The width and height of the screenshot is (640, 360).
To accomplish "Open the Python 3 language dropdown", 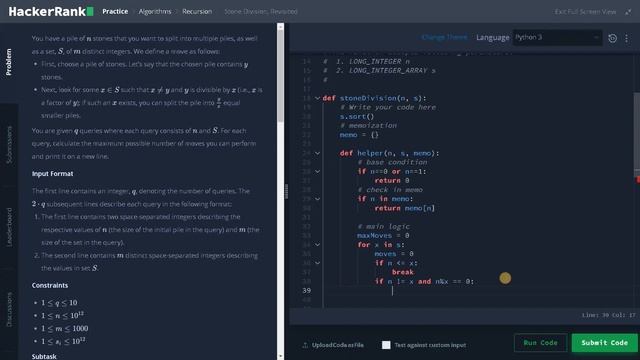I will coord(557,38).
